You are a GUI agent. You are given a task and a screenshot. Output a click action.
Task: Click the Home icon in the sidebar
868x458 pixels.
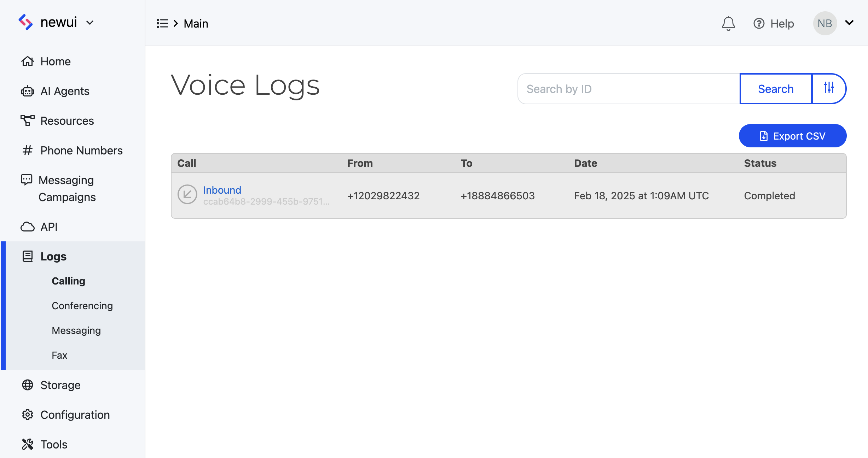(28, 61)
